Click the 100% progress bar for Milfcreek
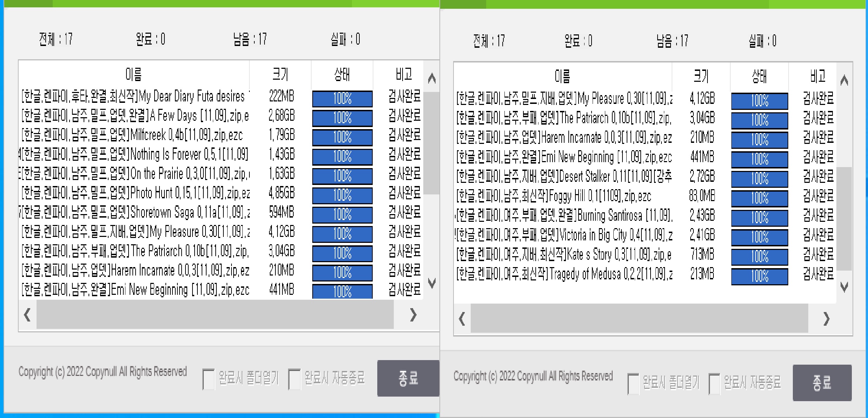 342,137
